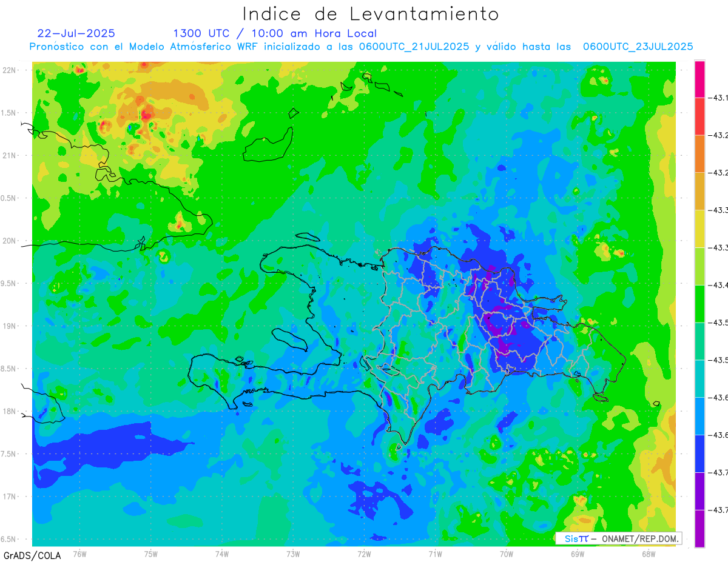The height and width of the screenshot is (562, 728).
Task: Select the '18N' latitude label
Action: coord(9,411)
